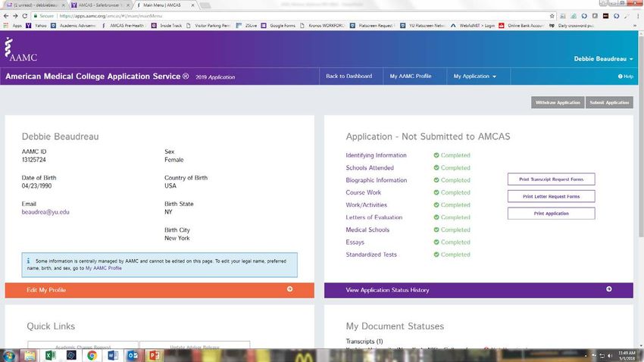Open Excel from the taskbar
Viewport: 644px width, 362px height.
[x=50, y=355]
